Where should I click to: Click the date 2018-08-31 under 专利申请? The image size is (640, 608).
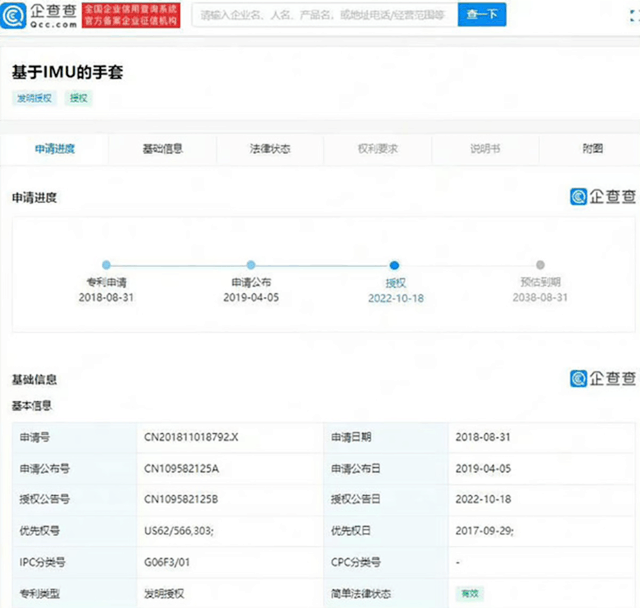(106, 297)
